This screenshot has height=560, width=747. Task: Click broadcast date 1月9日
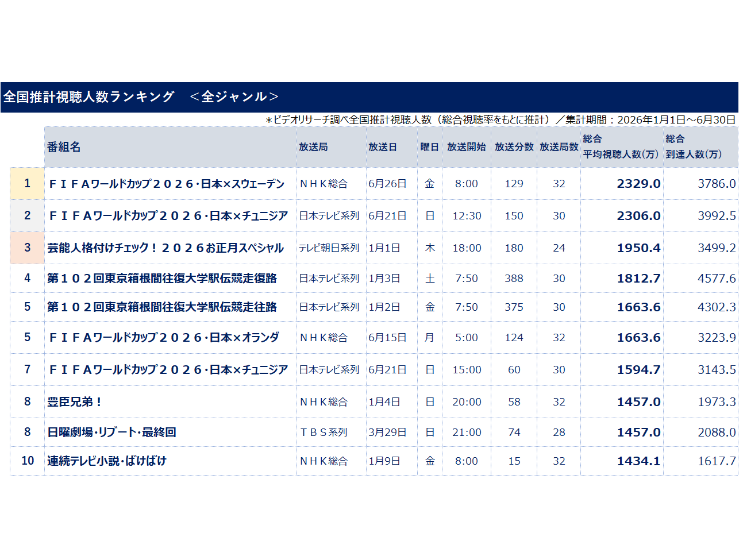point(384,461)
